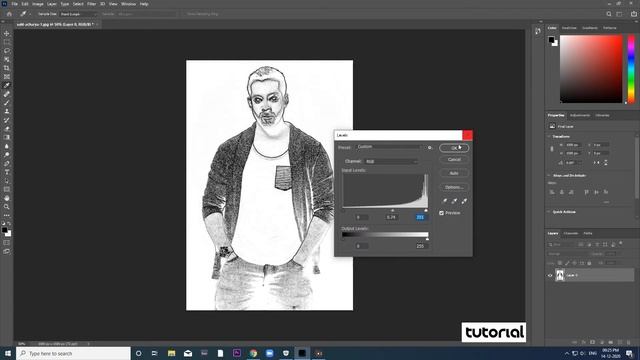The image size is (640, 360).
Task: Select the Spot Healing Brush tool
Action: tap(7, 94)
